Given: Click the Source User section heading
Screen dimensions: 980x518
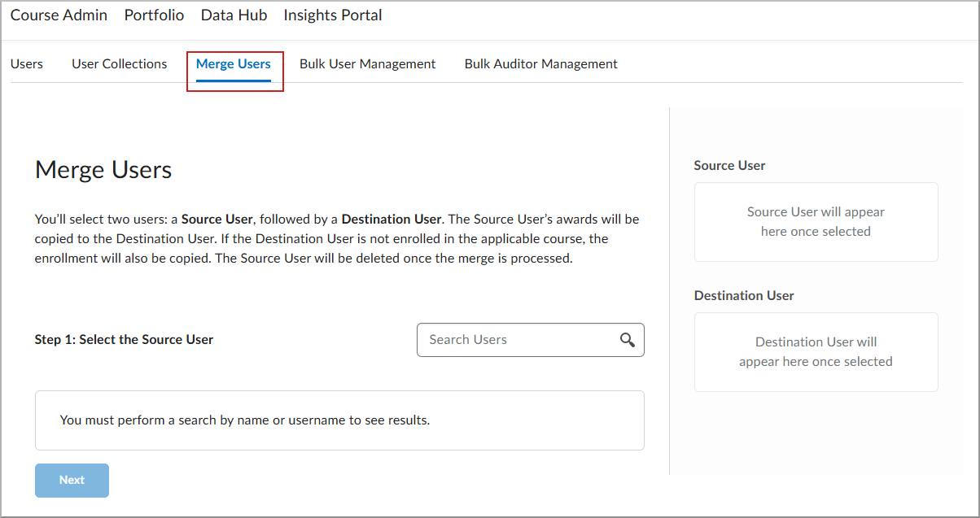Looking at the screenshot, I should [x=728, y=165].
